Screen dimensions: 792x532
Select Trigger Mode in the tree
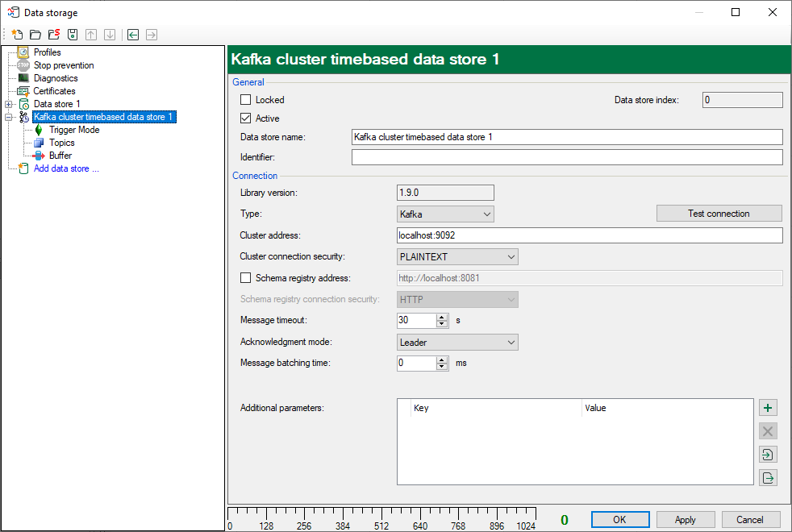(x=74, y=130)
